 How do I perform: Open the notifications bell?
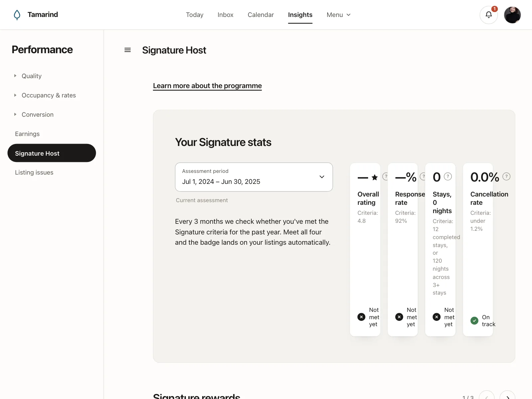(x=488, y=15)
